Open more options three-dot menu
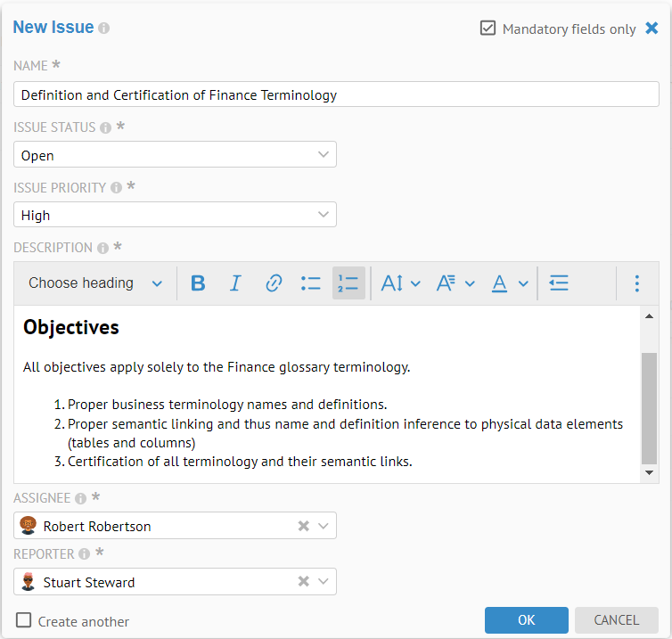The height and width of the screenshot is (639, 672). pos(636,283)
